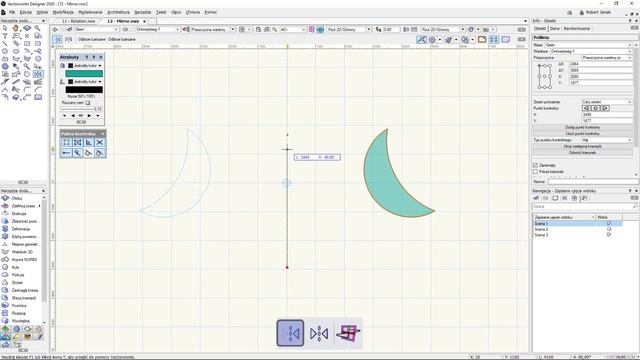Select the Mirror tool in basic palette
640x360 pixels.
click(38, 74)
